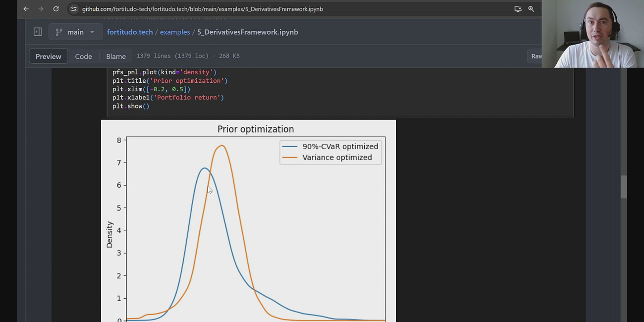The image size is (644, 322).
Task: Click the pfs_pnl.plot(kind='density') code line
Action: tap(164, 72)
